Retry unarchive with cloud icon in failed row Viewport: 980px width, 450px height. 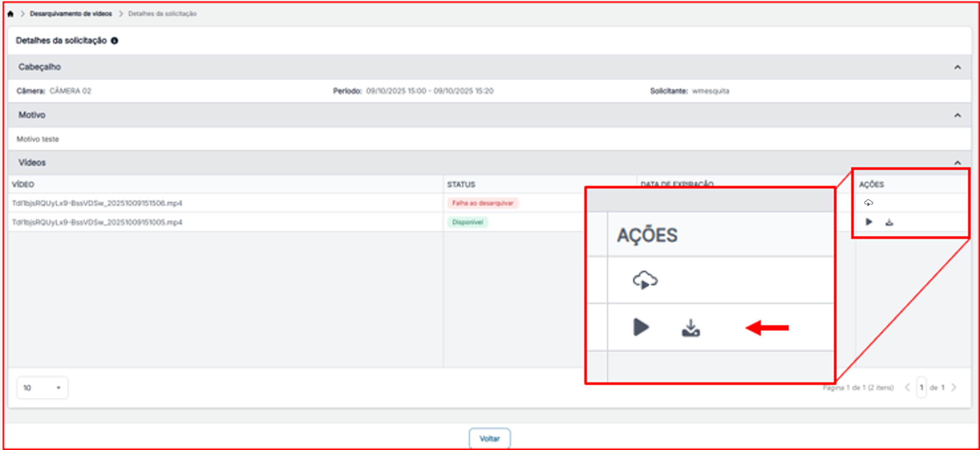point(869,203)
